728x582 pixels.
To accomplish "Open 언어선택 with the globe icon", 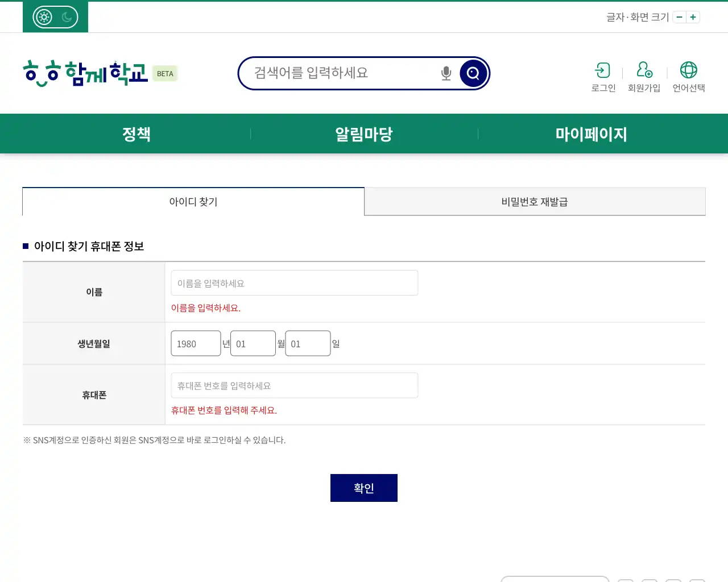I will pyautogui.click(x=689, y=76).
